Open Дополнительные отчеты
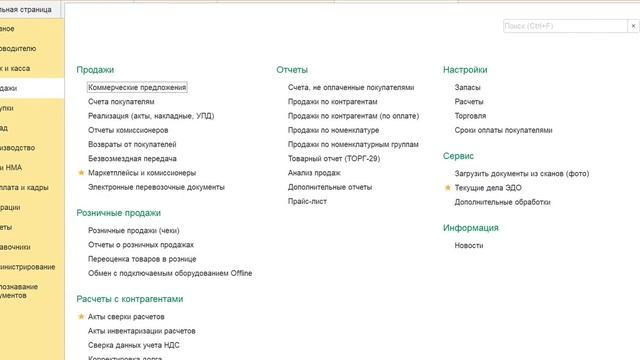Image resolution: width=640 pixels, height=360 pixels. (330, 187)
